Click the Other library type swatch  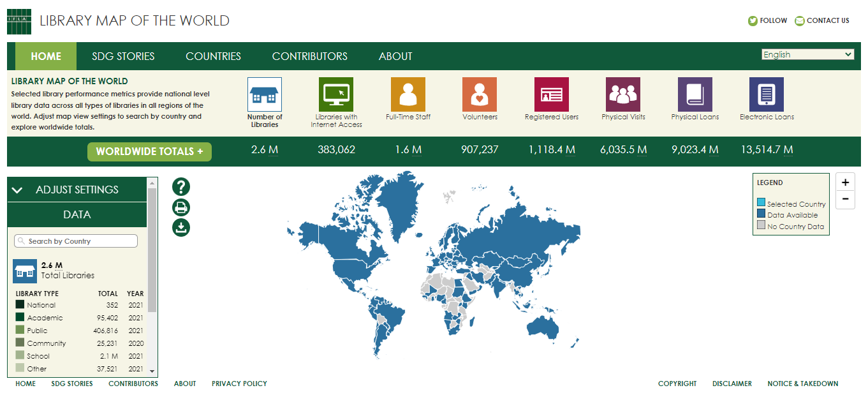click(x=20, y=368)
